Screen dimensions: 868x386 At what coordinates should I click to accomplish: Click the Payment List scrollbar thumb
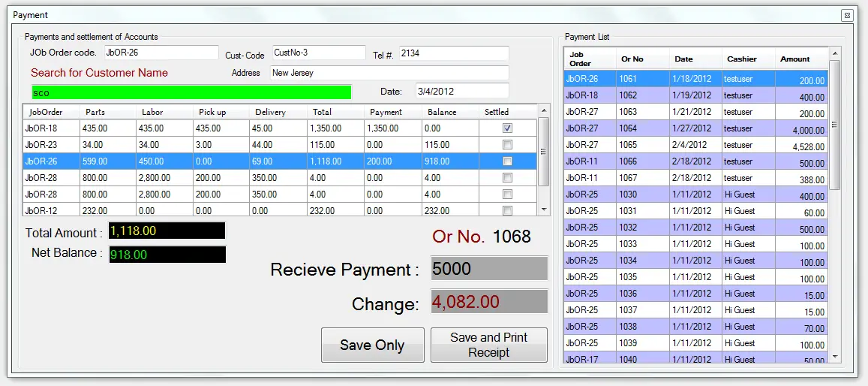(835, 125)
